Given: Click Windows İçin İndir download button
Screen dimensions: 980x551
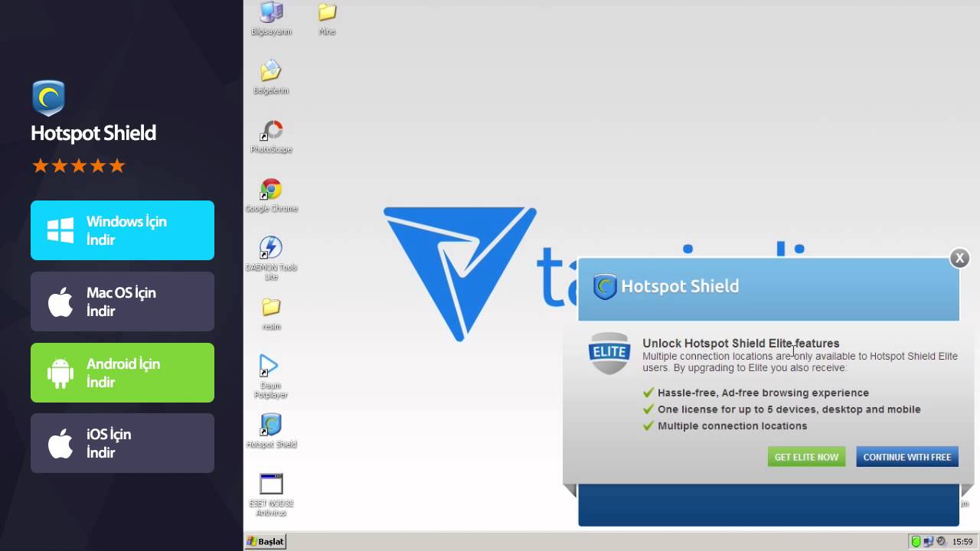Looking at the screenshot, I should point(122,230).
